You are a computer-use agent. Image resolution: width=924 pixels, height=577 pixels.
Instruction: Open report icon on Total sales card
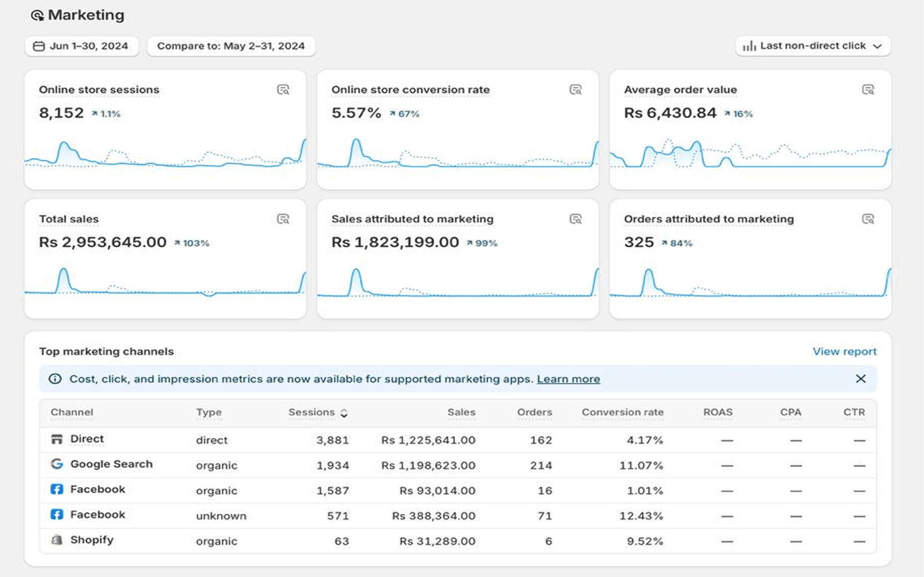pos(283,219)
